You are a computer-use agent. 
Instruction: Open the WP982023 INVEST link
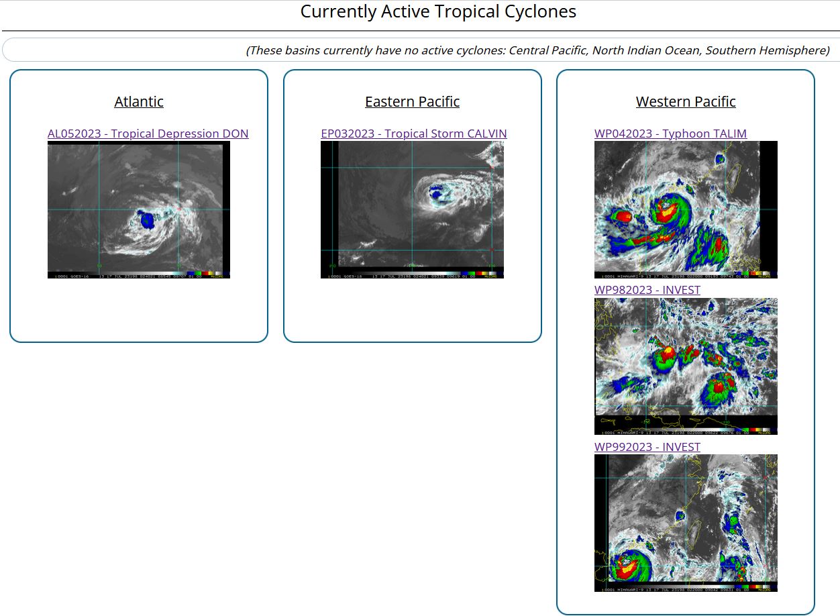point(647,290)
